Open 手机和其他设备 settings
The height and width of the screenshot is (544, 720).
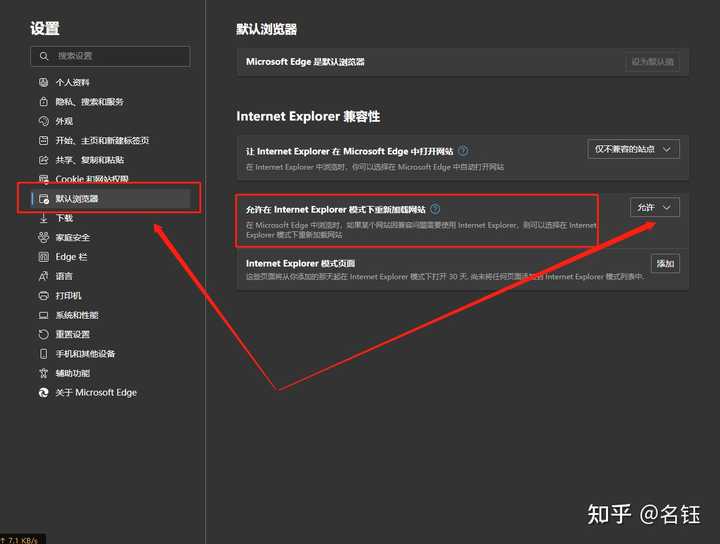pyautogui.click(x=85, y=353)
